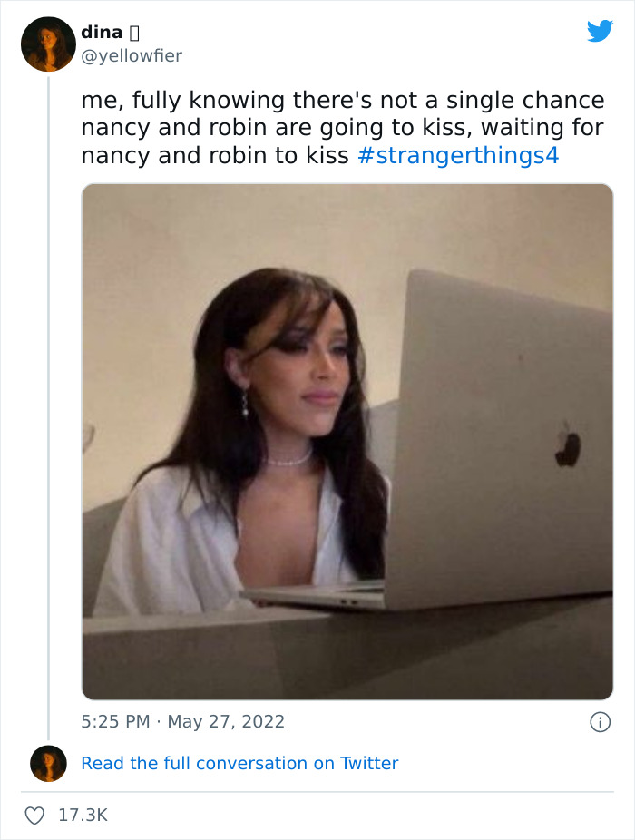Like the tweet with the heart icon
This screenshot has height=840, width=635.
35,816
